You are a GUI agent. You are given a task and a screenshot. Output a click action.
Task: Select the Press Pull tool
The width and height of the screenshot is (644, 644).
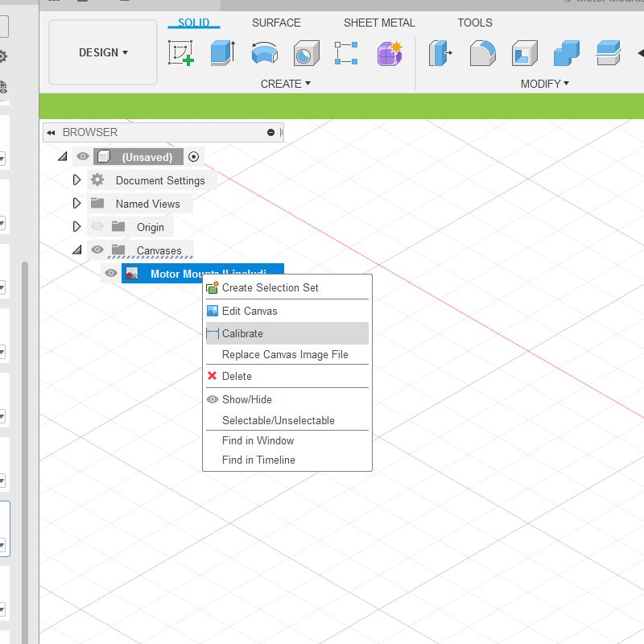click(x=440, y=53)
